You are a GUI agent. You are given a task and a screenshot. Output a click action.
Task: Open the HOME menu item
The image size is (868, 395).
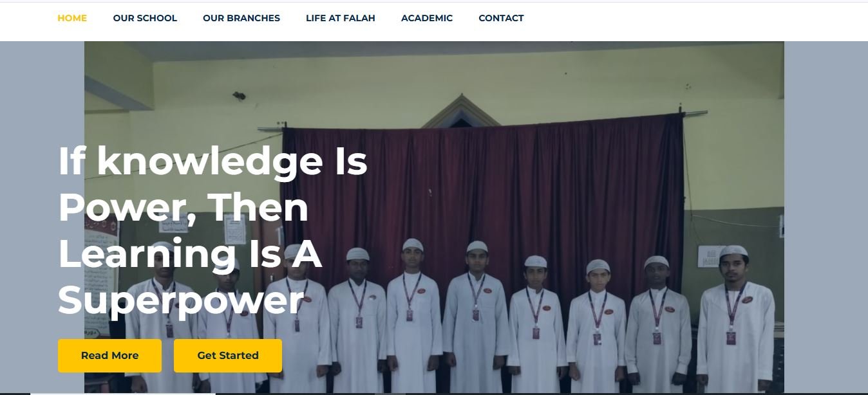72,18
